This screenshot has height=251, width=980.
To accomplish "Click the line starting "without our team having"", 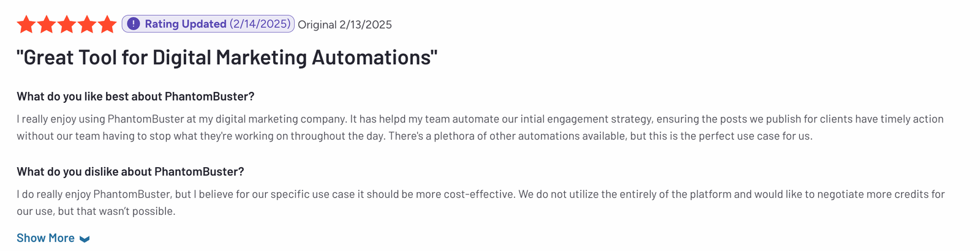I will 415,136.
